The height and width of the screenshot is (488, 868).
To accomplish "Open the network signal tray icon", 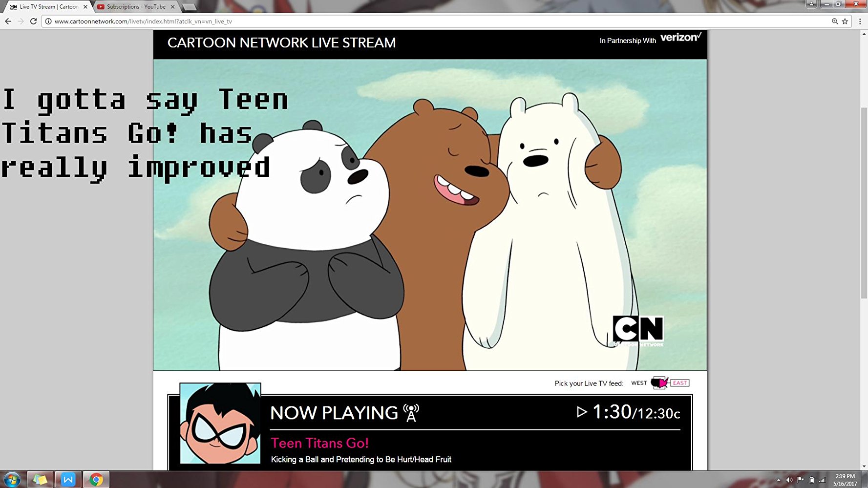I will tap(823, 480).
